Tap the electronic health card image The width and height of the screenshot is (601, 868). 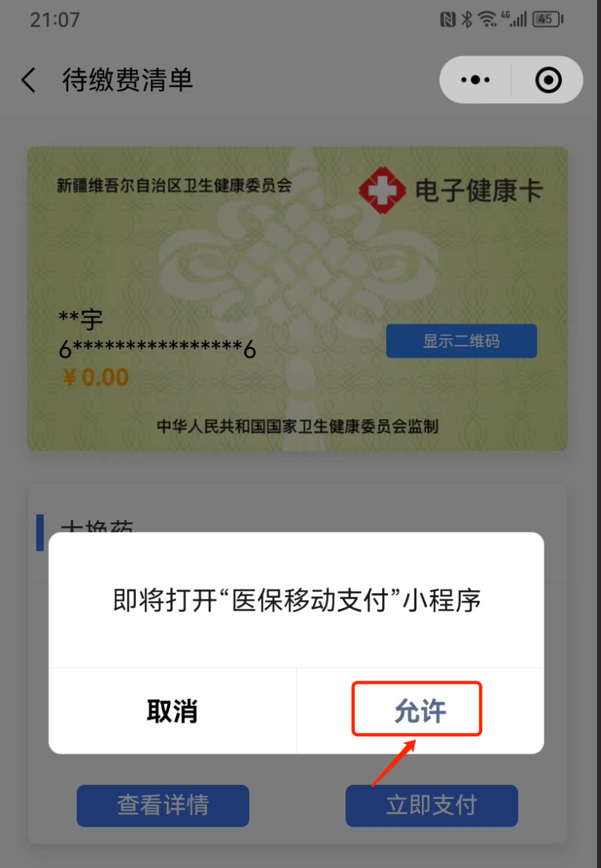pos(297,299)
